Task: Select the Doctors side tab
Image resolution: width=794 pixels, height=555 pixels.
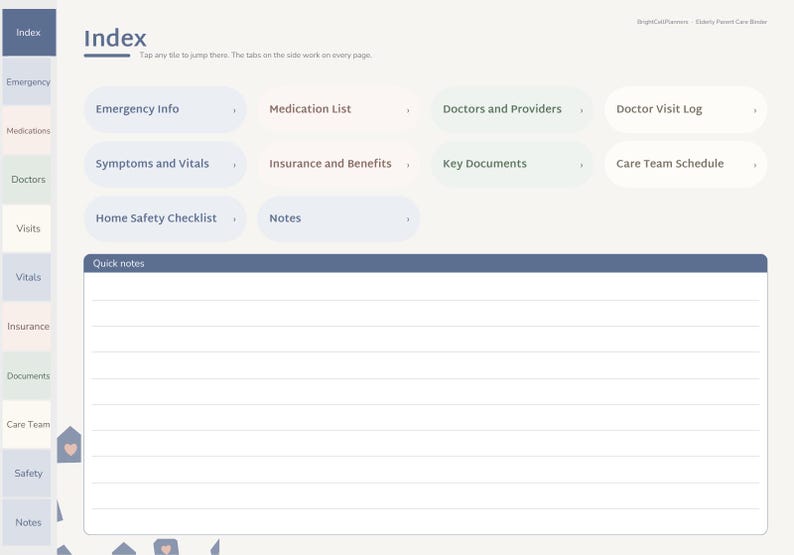Action: point(27,179)
